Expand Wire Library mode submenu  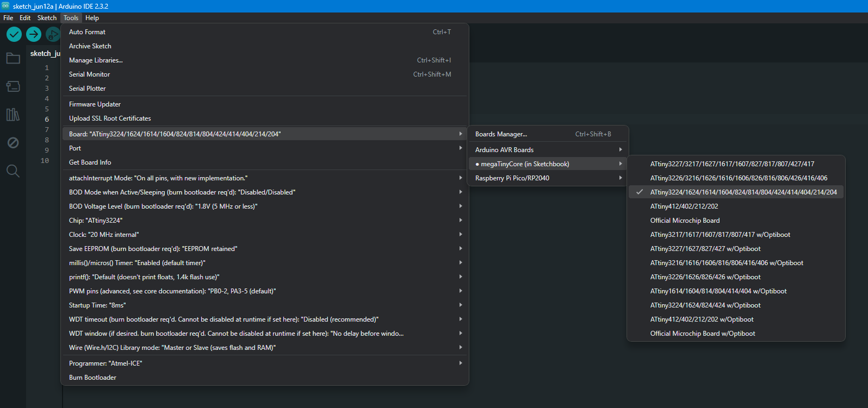click(265, 348)
